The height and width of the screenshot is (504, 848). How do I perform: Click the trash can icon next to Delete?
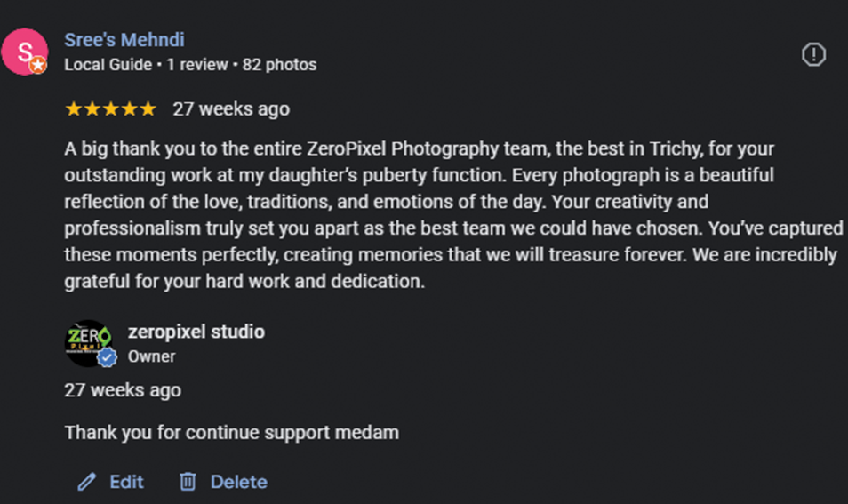coord(188,481)
